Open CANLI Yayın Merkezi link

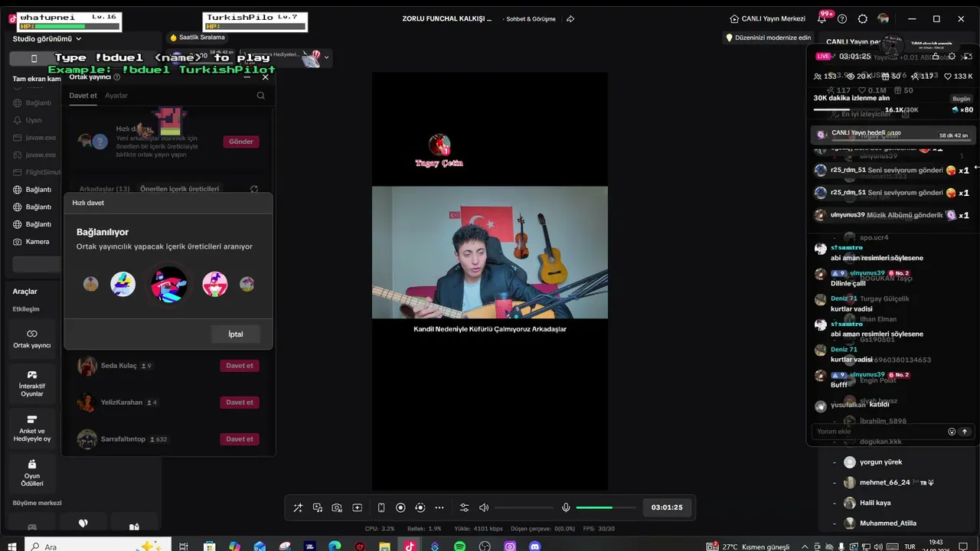point(766,18)
